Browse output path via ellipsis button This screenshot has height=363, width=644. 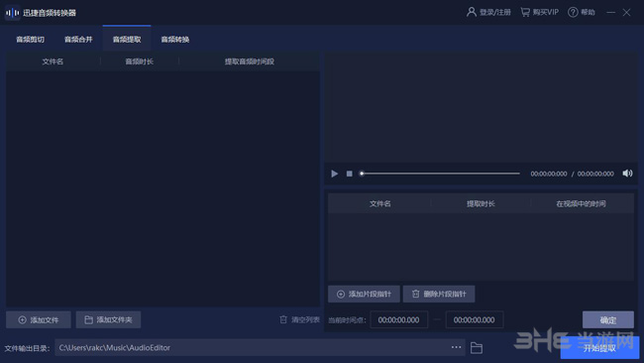[x=456, y=347]
